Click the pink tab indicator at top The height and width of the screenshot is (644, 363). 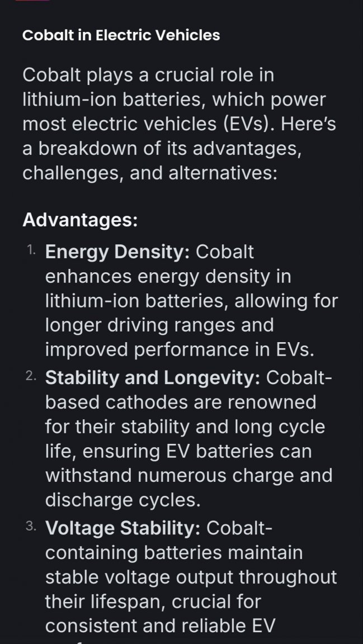32,1
